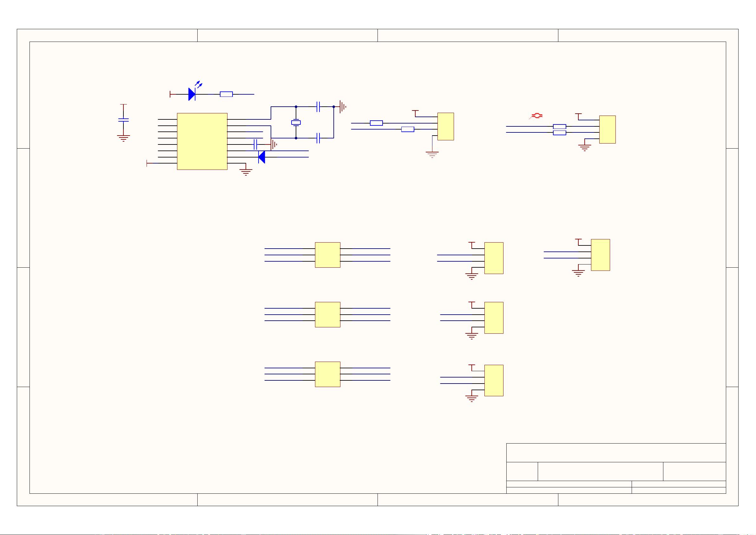Click junction dot above the crystal
Screen dimensions: 756x535
296,107
